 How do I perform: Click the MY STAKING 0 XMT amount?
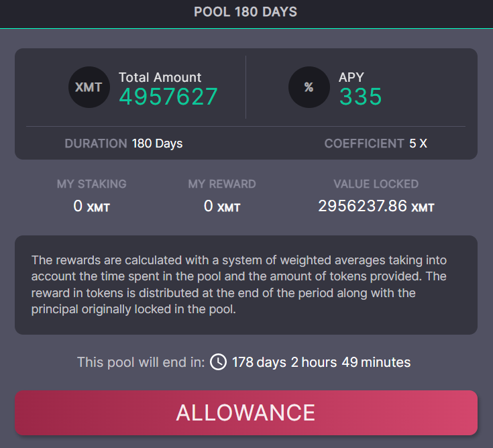coord(91,207)
